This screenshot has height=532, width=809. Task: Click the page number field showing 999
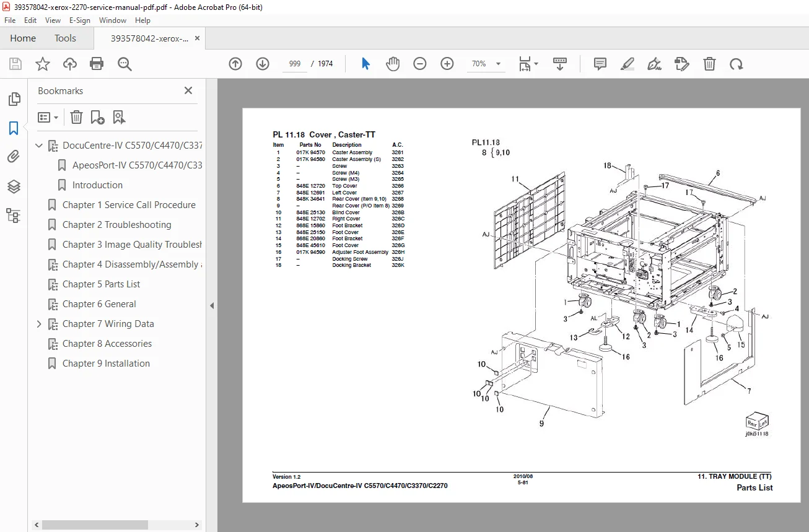coord(295,64)
